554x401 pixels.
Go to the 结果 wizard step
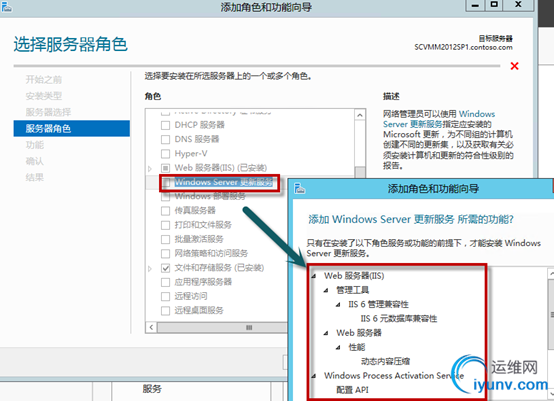(x=34, y=177)
